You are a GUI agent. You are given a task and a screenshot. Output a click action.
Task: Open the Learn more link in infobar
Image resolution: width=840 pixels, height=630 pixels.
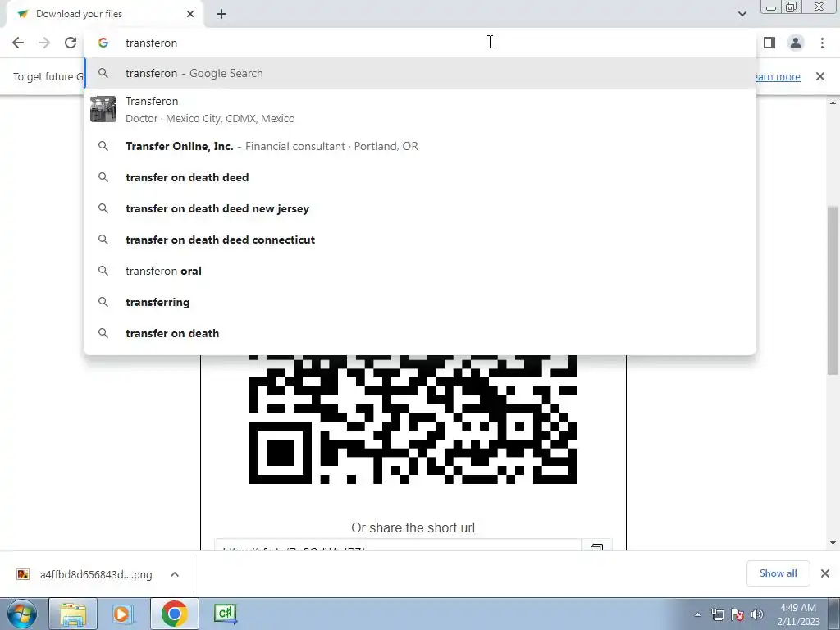point(778,76)
